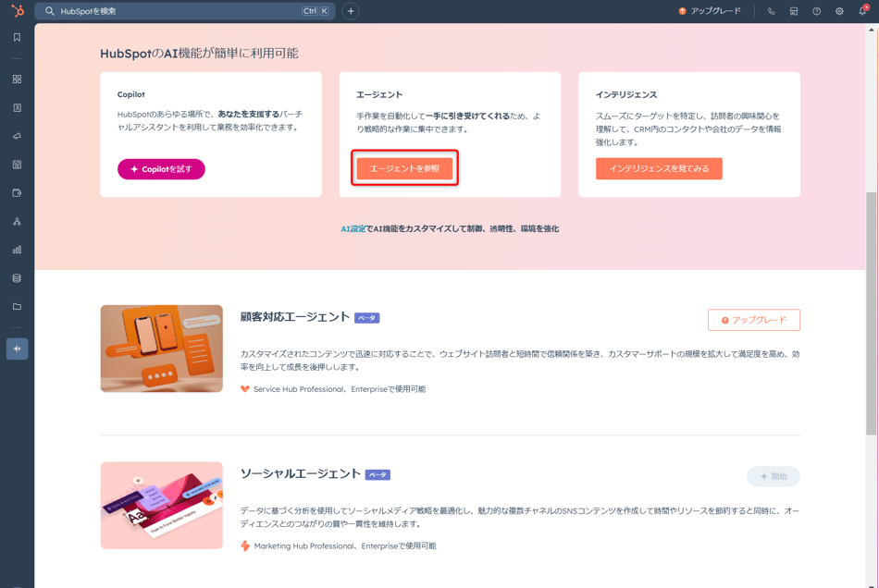Image resolution: width=879 pixels, height=588 pixels.
Task: Click the 開始 button for ソーシャルエージェント
Action: coord(773,476)
